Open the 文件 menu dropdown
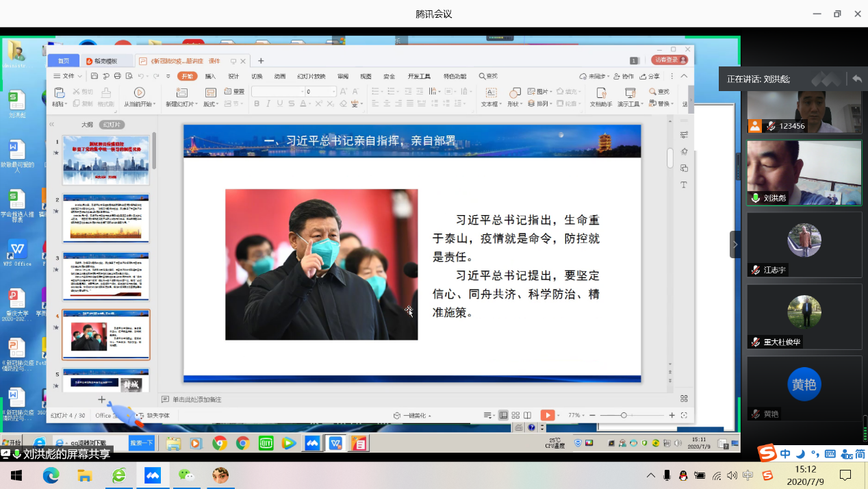The height and width of the screenshot is (489, 868). click(68, 76)
